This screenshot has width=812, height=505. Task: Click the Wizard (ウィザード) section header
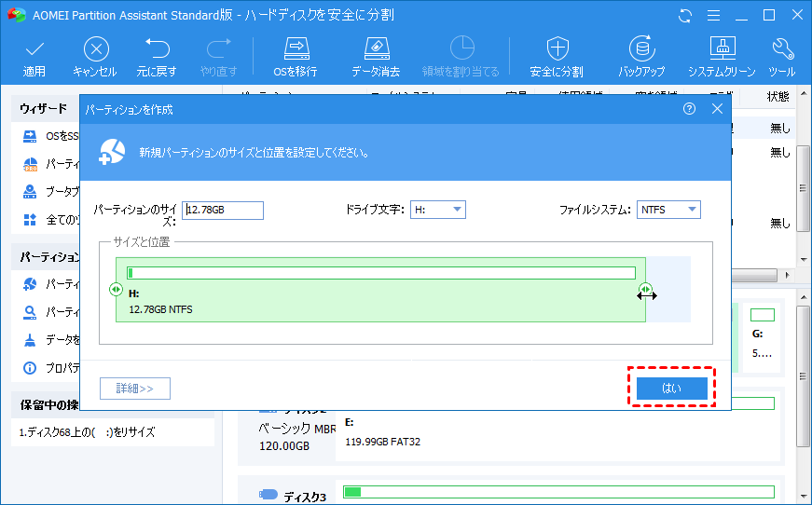pyautogui.click(x=44, y=109)
